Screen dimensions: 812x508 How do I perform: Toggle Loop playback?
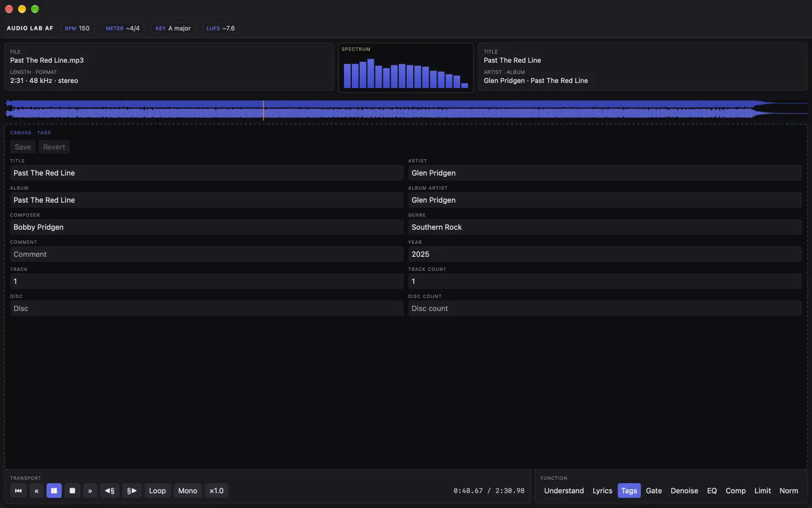click(157, 491)
